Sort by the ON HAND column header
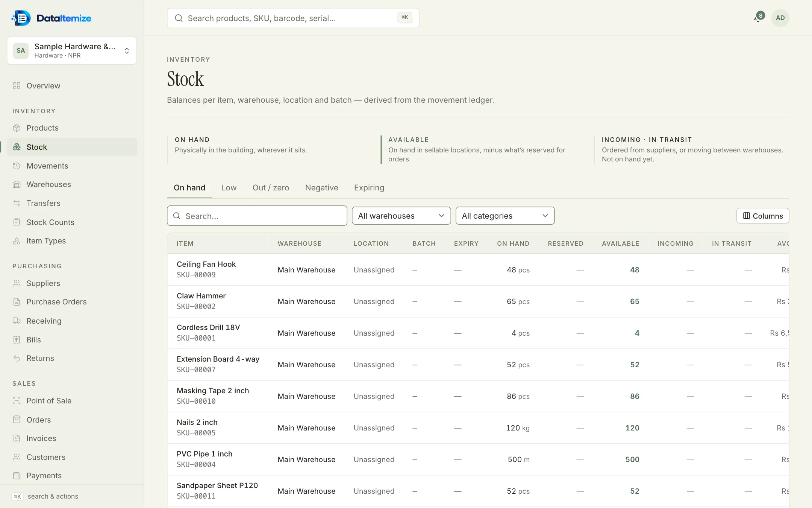Image resolution: width=812 pixels, height=508 pixels. (x=513, y=243)
